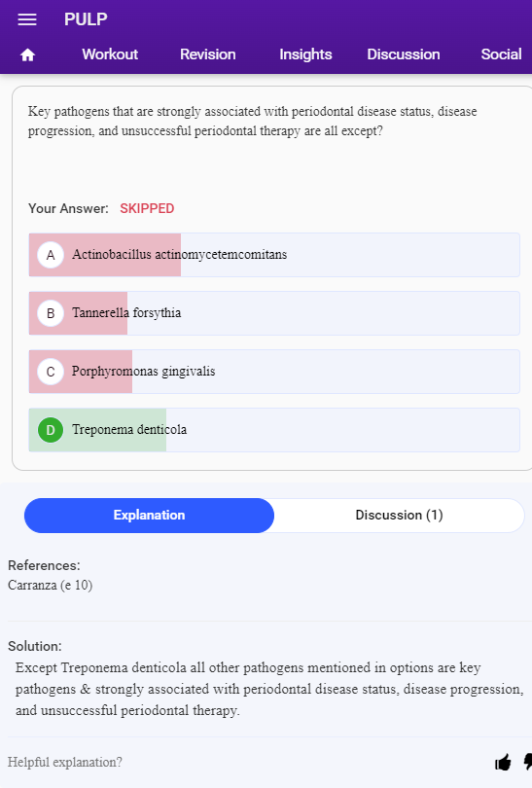The height and width of the screenshot is (788, 532).
Task: Show the Explanation section
Action: 149,515
